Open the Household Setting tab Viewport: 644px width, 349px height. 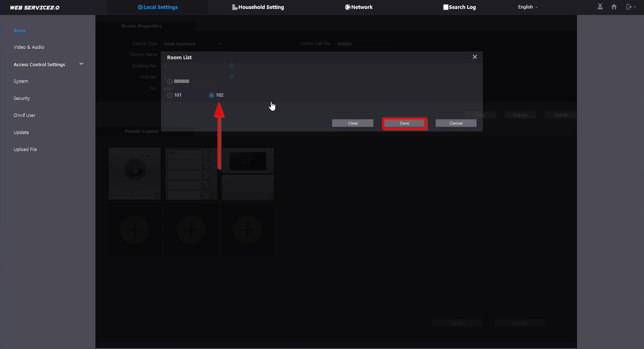(258, 7)
